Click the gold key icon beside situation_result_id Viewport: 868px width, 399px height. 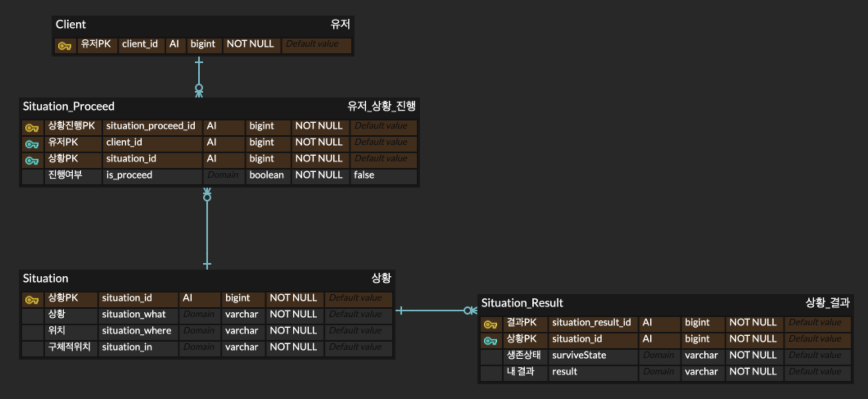click(x=490, y=323)
